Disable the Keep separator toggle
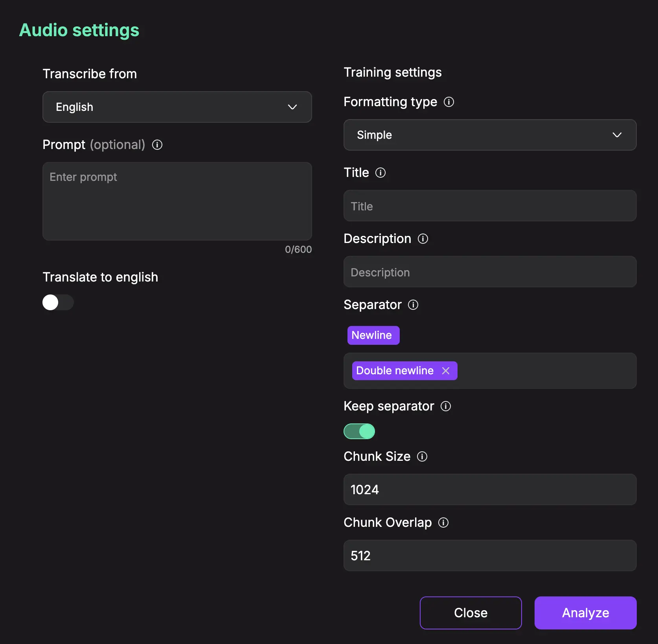 pos(359,431)
